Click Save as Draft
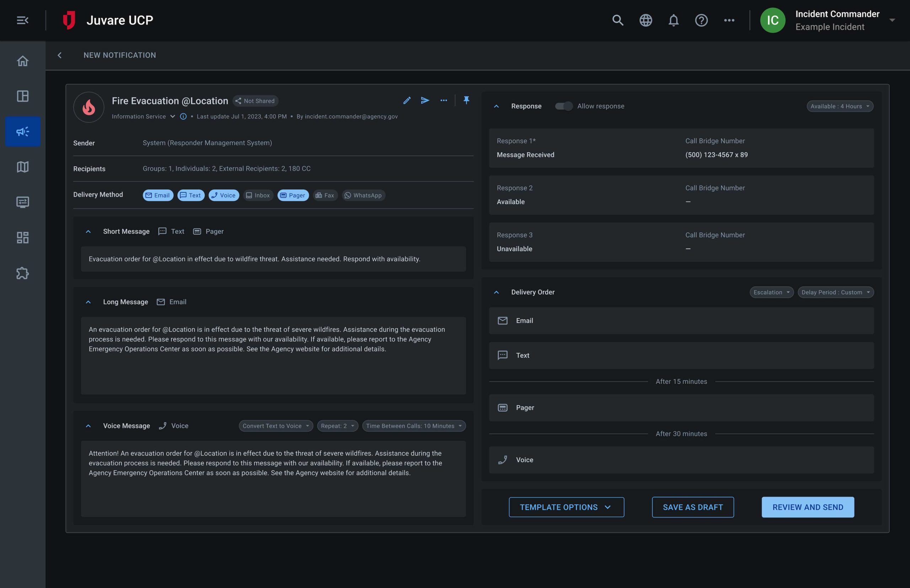910x588 pixels. 692,507
